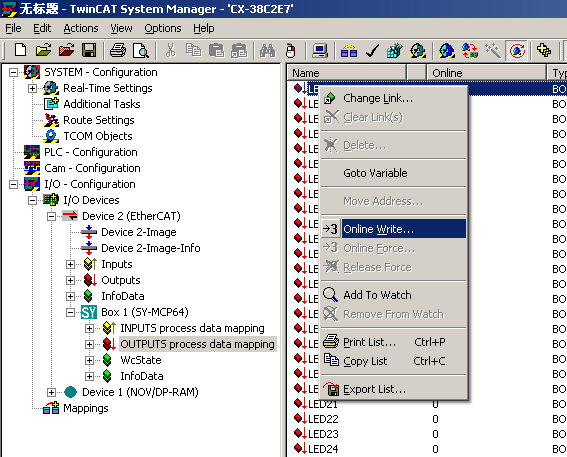The height and width of the screenshot is (457, 567).
Task: Collapse the I/O Devices node
Action: tap(33, 200)
